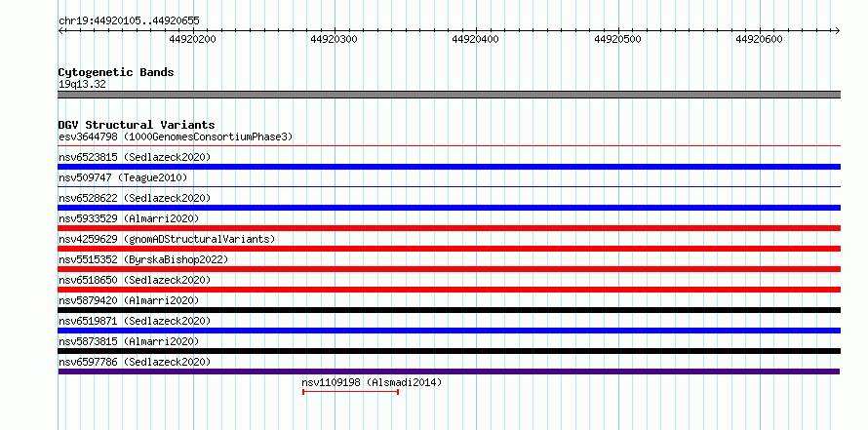Select the blue bar for nsv6523815
The width and height of the screenshot is (868, 430).
pos(449,167)
